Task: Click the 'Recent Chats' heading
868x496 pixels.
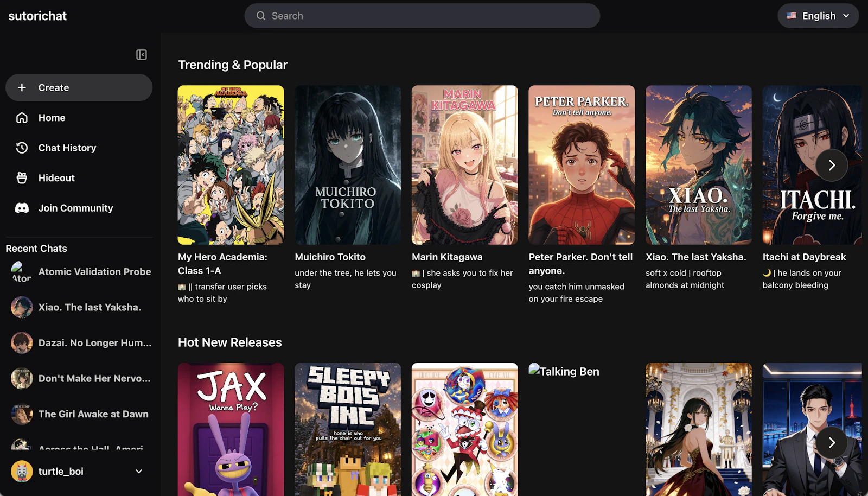Action: click(x=36, y=249)
